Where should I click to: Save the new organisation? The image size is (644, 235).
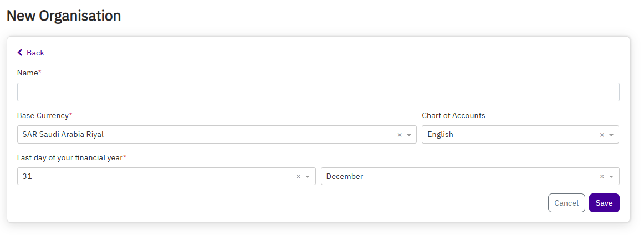604,203
